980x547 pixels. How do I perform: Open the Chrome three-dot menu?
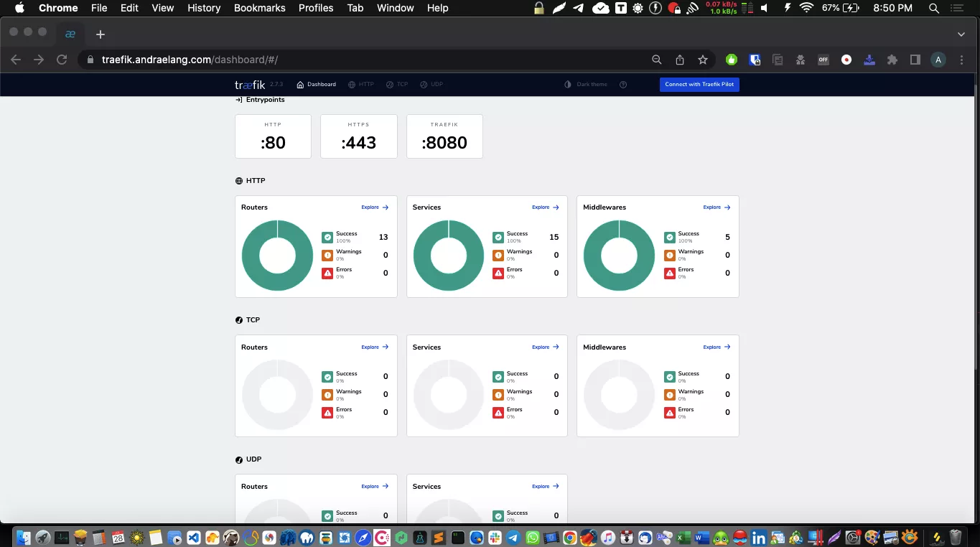(x=962, y=60)
